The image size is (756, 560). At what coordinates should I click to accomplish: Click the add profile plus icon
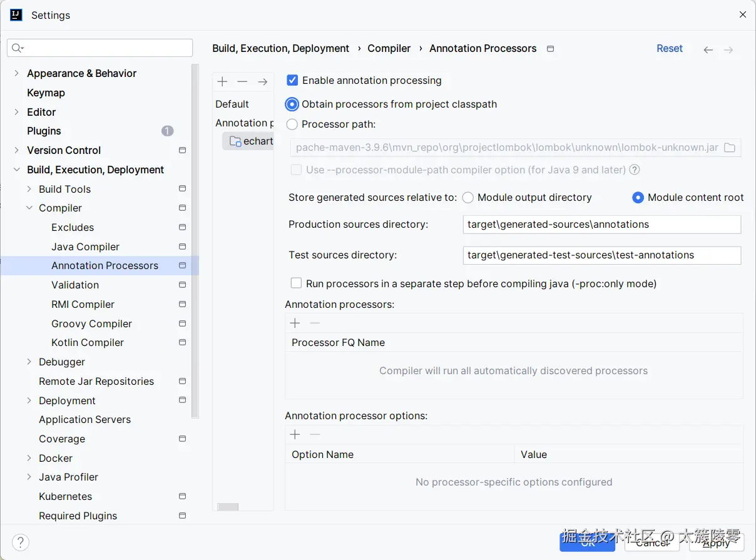[x=222, y=81]
